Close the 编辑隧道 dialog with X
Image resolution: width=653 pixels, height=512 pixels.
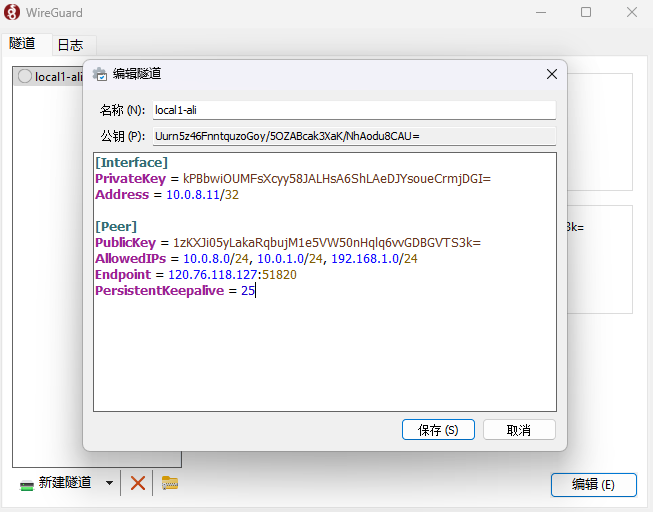tap(551, 74)
